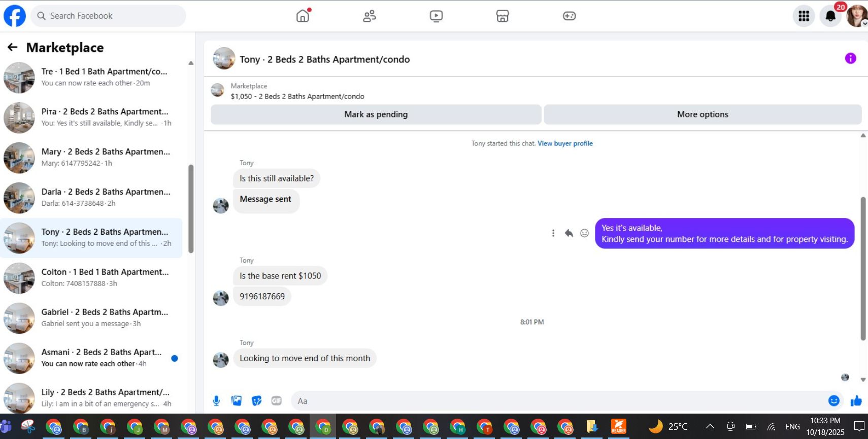Open Marketplace icon in top navigation
The width and height of the screenshot is (868, 439).
[x=503, y=16]
